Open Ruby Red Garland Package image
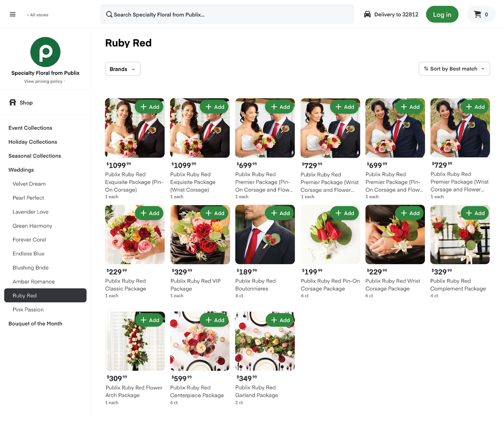The height and width of the screenshot is (429, 504). click(265, 341)
